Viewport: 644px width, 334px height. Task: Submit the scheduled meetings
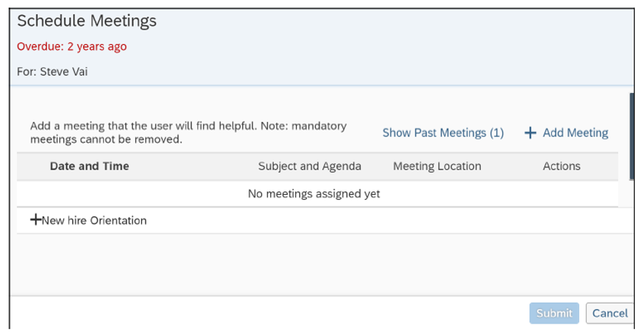pyautogui.click(x=553, y=313)
